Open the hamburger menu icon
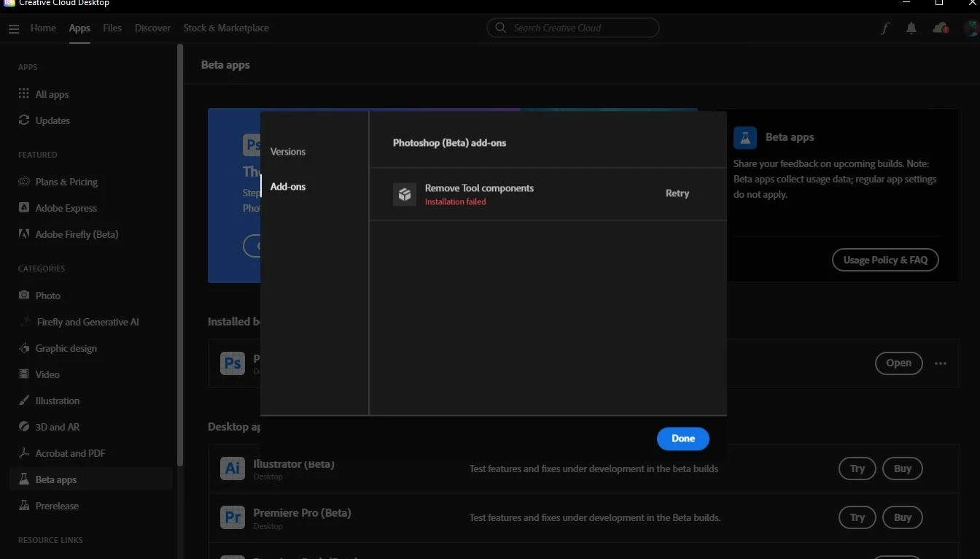 pos(14,28)
